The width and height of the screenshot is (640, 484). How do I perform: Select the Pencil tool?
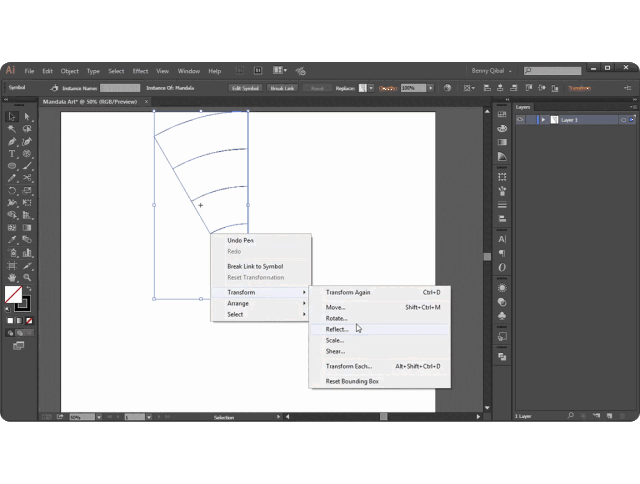click(12, 178)
